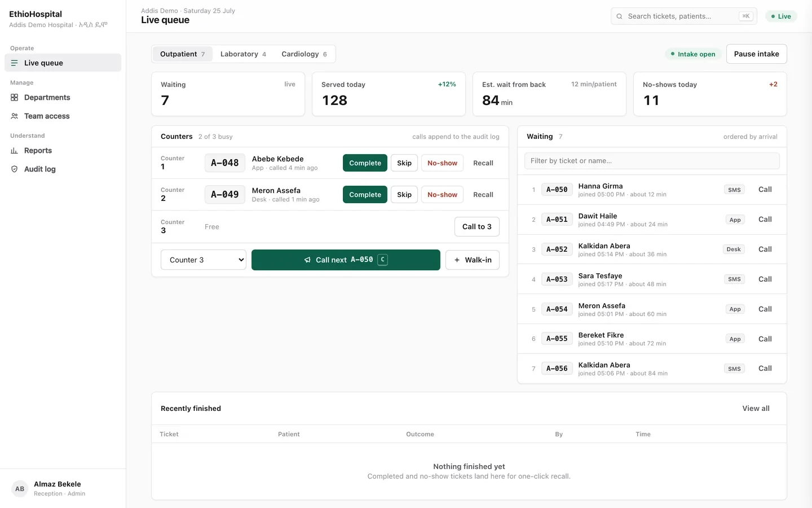Click the Served today 128 card
The height and width of the screenshot is (508, 812).
(x=389, y=94)
